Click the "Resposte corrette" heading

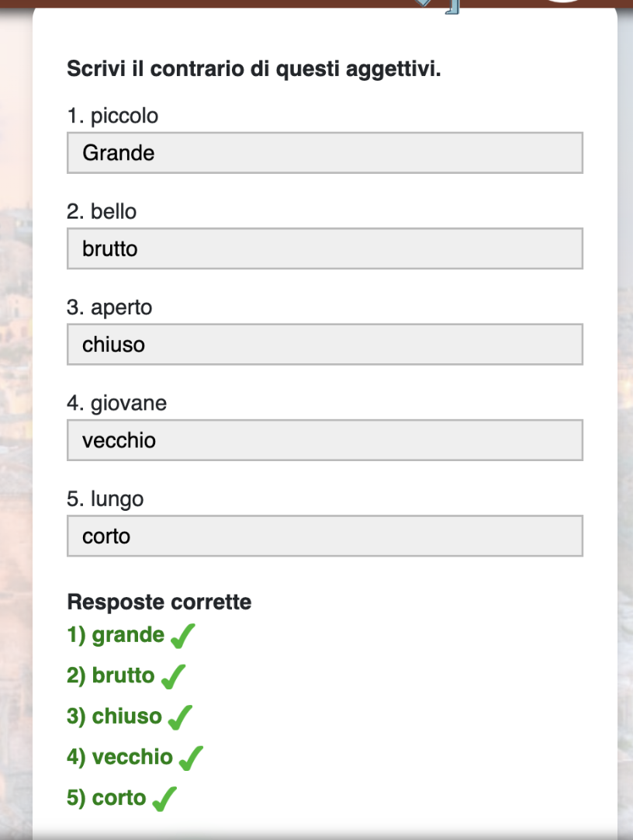tap(159, 602)
